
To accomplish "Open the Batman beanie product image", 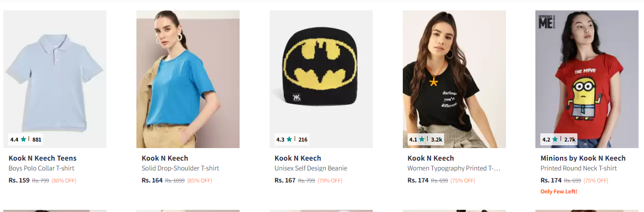I will [x=321, y=79].
